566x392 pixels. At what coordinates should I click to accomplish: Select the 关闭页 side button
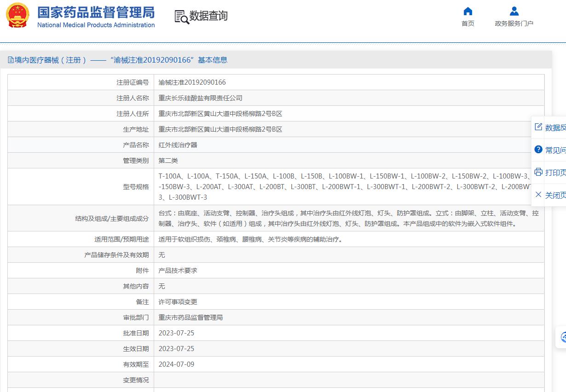click(x=549, y=195)
